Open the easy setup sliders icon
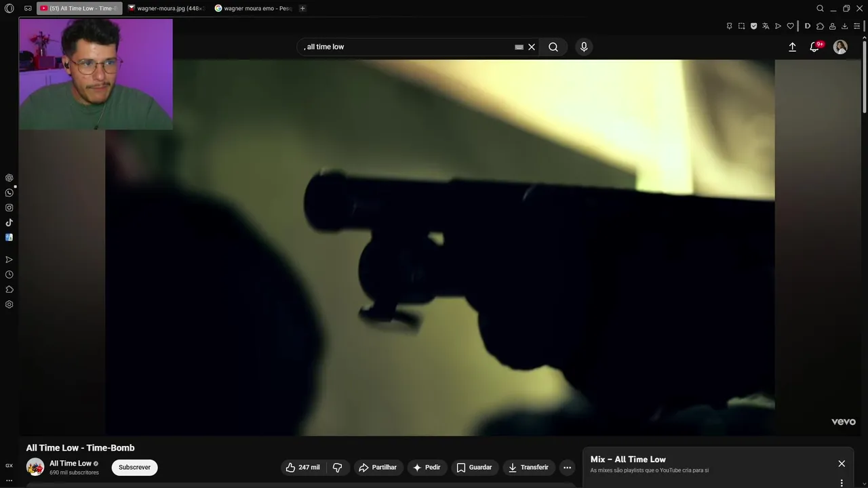The width and height of the screenshot is (868, 488). 856,26
